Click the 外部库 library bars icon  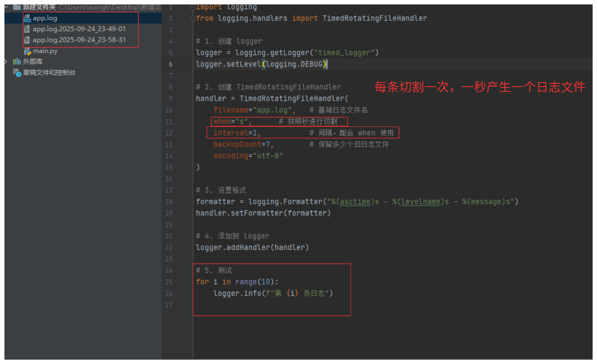17,62
